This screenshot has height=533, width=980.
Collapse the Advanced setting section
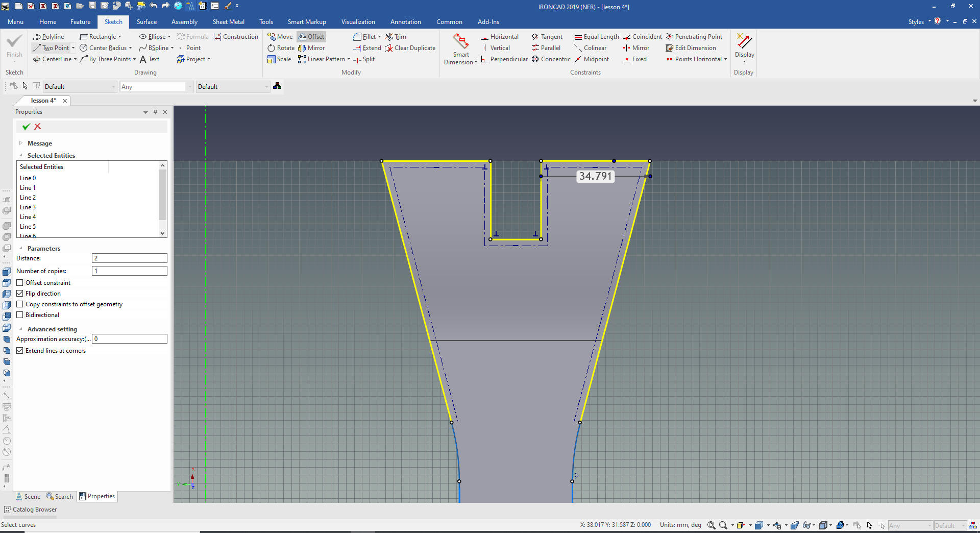(21, 329)
